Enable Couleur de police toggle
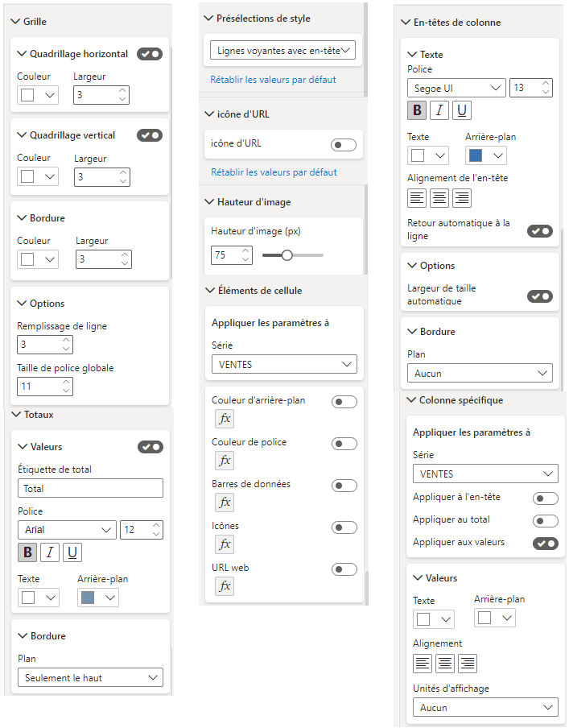Image resolution: width=569 pixels, height=728 pixels. pyautogui.click(x=344, y=444)
